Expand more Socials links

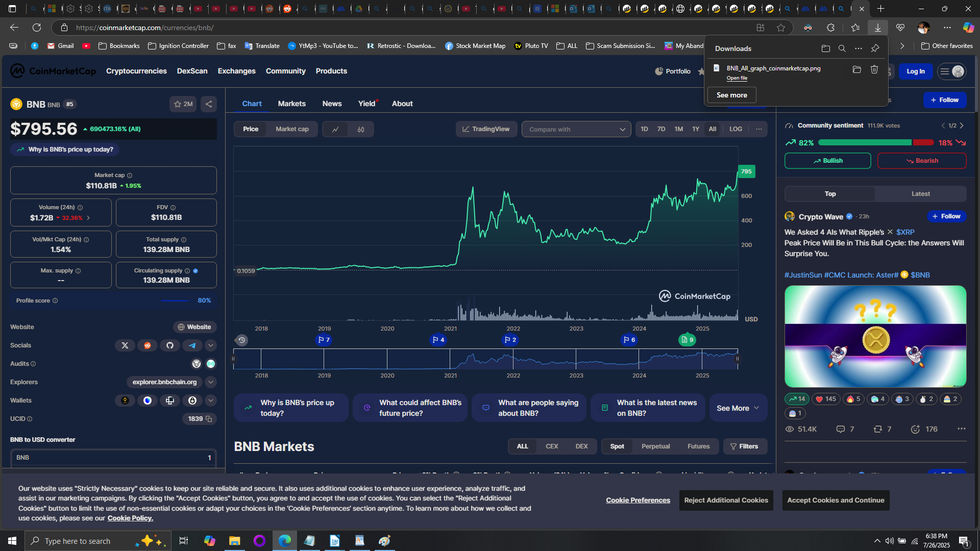pyautogui.click(x=211, y=345)
